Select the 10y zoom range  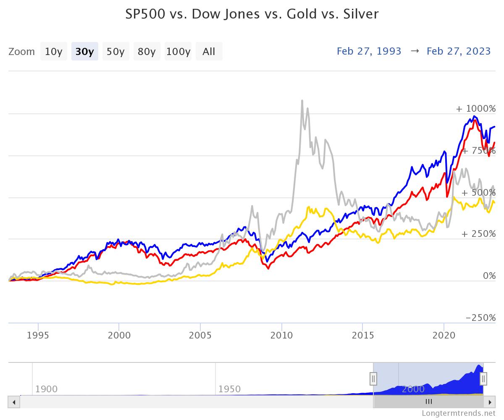click(x=54, y=51)
